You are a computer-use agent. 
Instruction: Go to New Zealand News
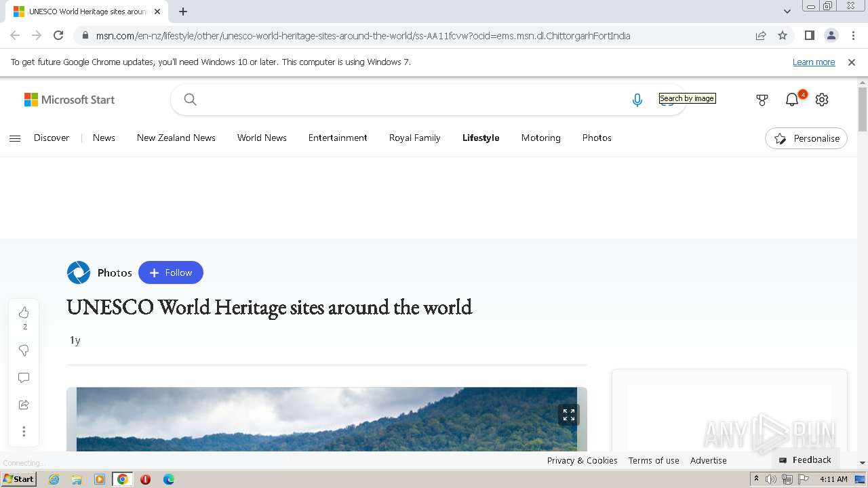(176, 138)
